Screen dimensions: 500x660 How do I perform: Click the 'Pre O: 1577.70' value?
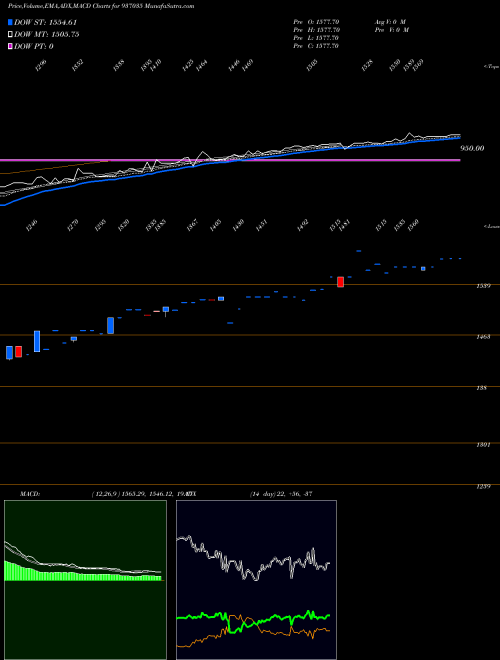coord(316,22)
